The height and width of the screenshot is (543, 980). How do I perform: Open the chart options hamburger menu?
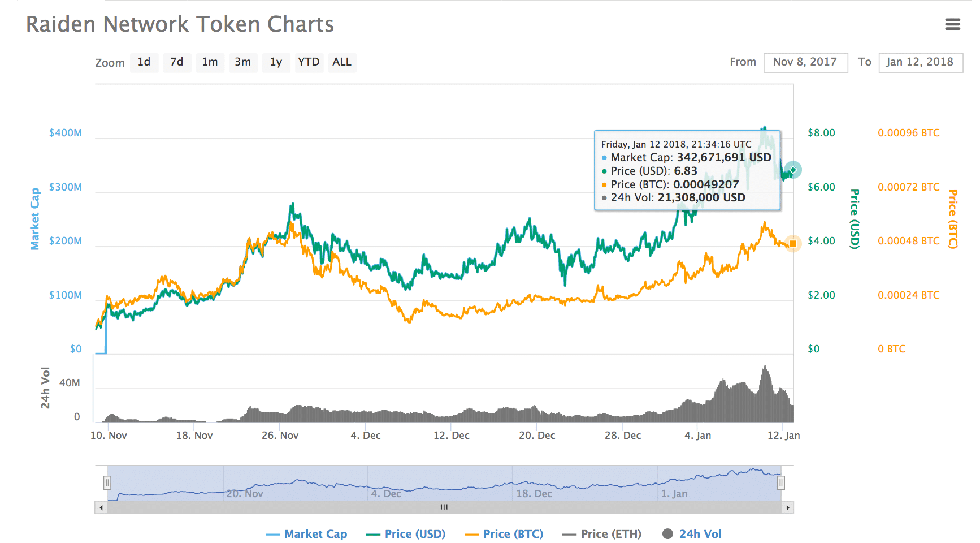point(953,24)
